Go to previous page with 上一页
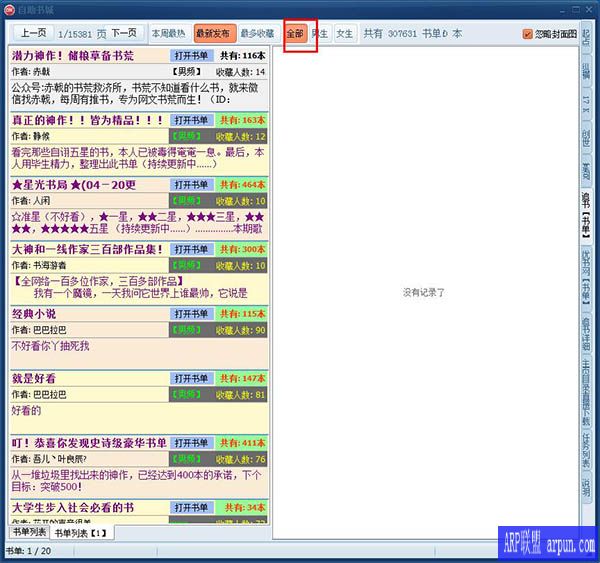Viewport: 600px width, 563px height. [31, 33]
